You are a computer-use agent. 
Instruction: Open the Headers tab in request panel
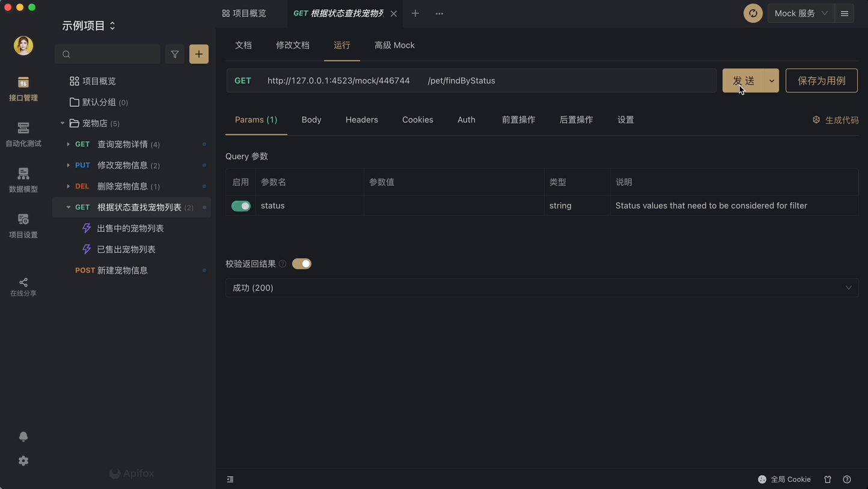361,120
